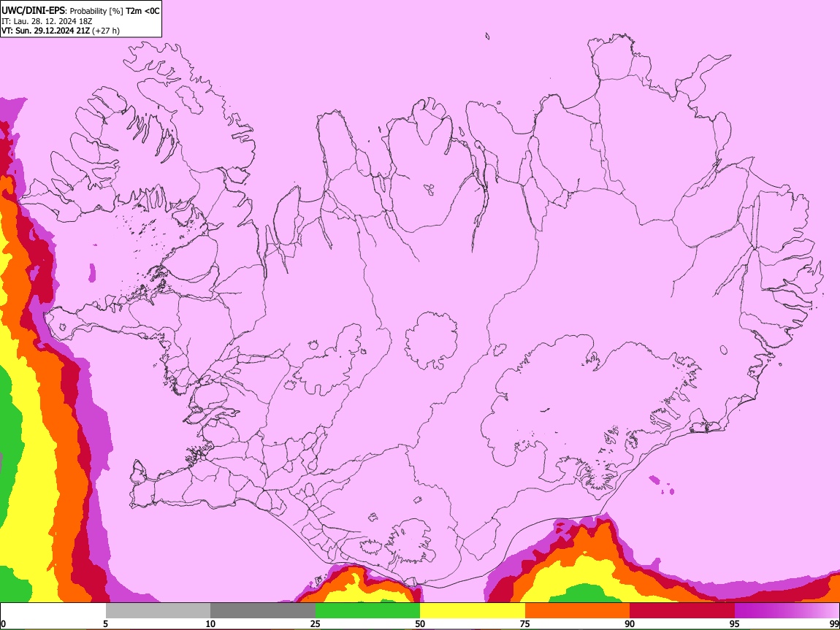
Task: Click the 'IT: Lau. 28. 12. 2024 18Z' line
Action: click(x=47, y=21)
